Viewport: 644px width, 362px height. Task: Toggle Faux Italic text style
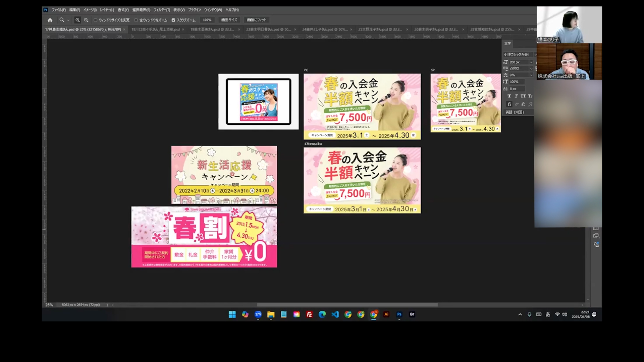[516, 96]
